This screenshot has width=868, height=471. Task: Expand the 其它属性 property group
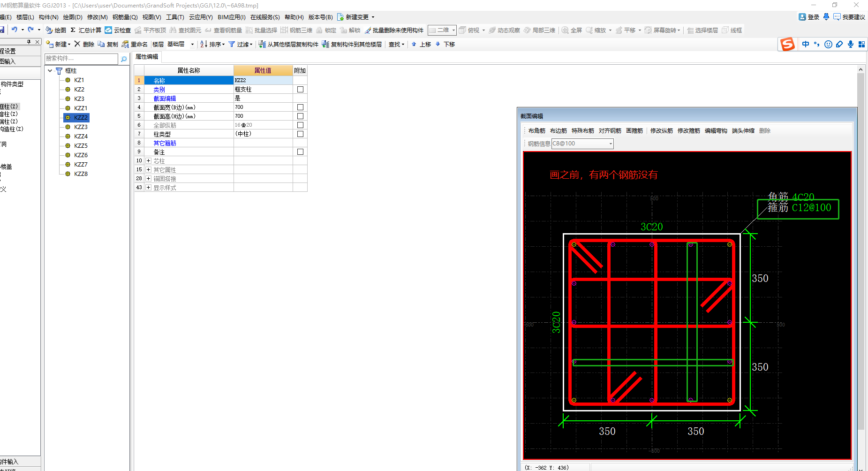148,169
